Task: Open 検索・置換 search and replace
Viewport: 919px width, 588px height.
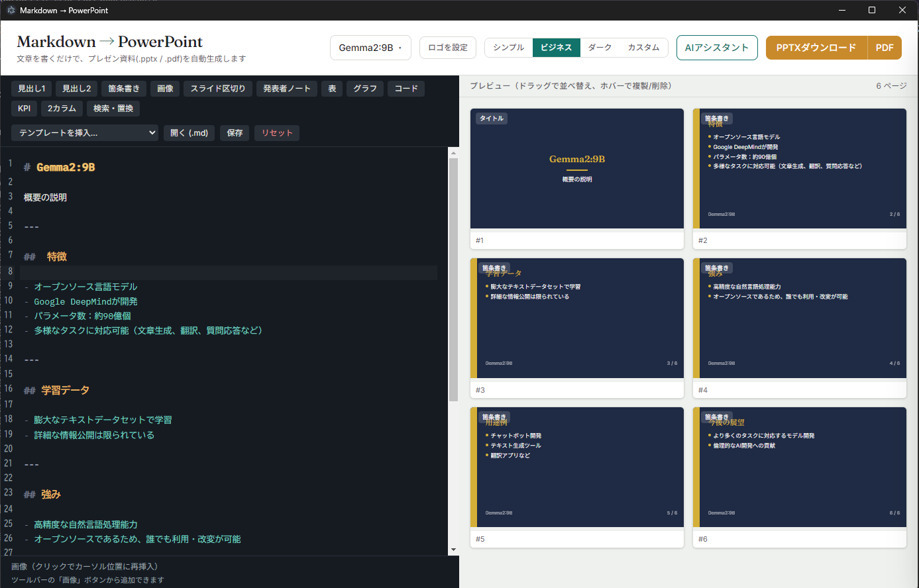Action: 113,109
